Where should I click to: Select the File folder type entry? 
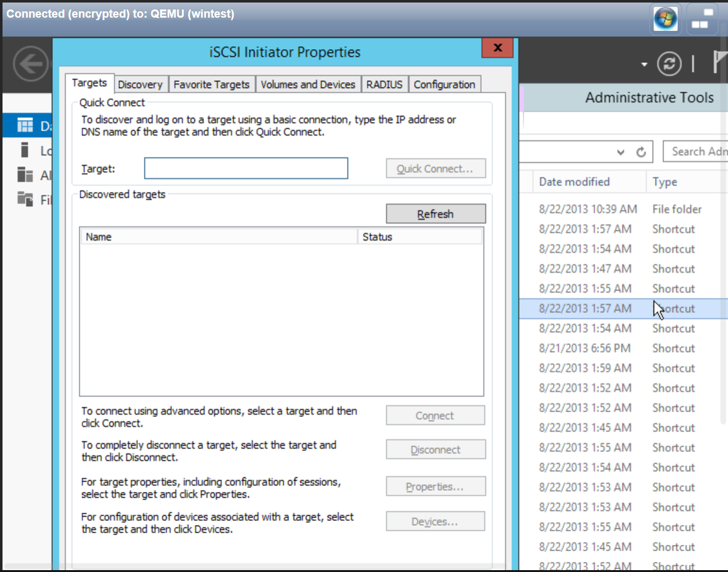[677, 209]
